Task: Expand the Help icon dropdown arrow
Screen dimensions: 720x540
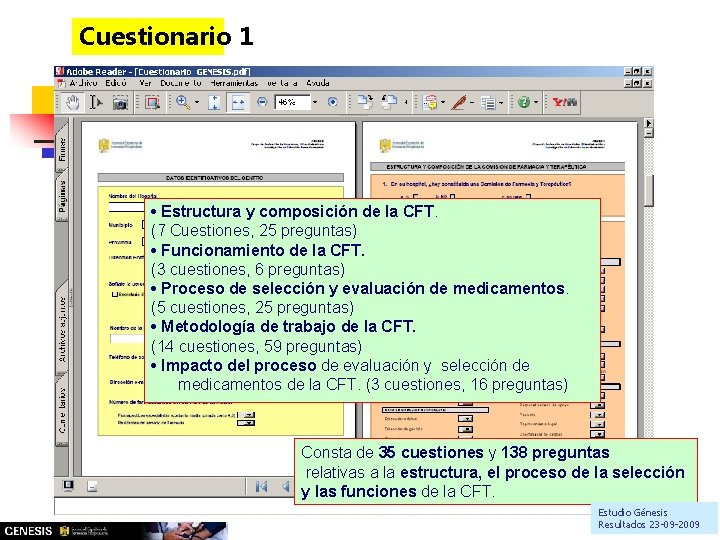Action: click(x=535, y=102)
